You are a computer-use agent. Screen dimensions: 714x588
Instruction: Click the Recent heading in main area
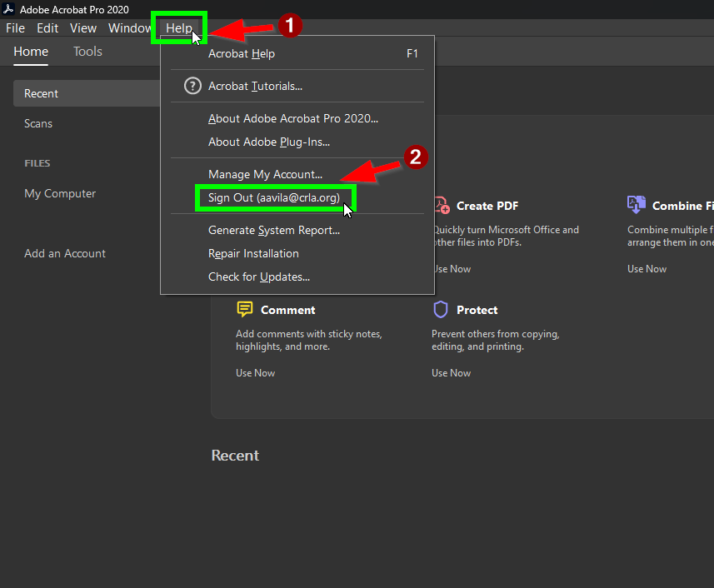(x=235, y=456)
